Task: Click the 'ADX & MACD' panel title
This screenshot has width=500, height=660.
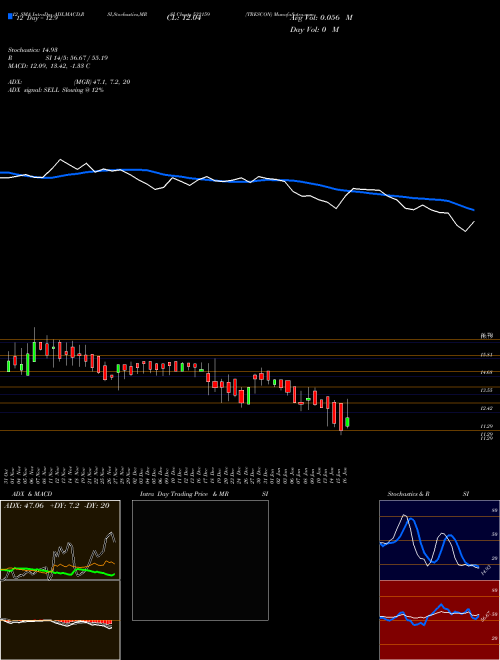Action: (x=32, y=494)
